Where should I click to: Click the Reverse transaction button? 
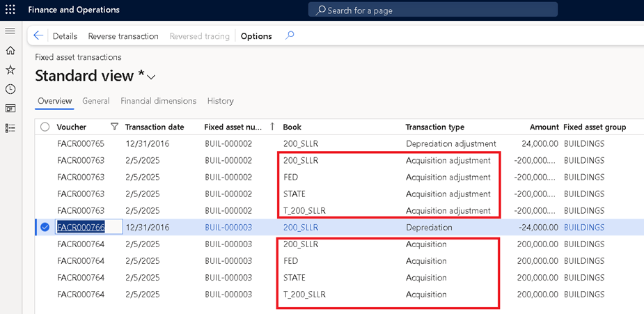[x=123, y=36]
